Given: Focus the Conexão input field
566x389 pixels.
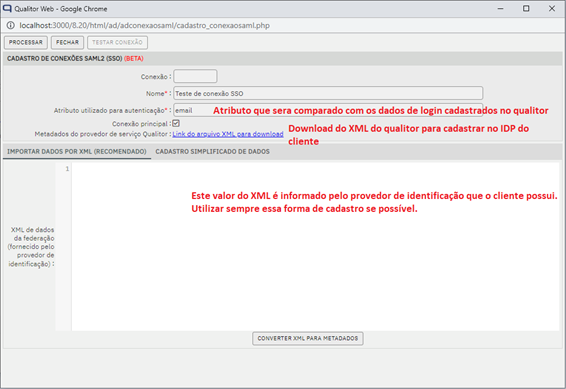Looking at the screenshot, I should 195,77.
